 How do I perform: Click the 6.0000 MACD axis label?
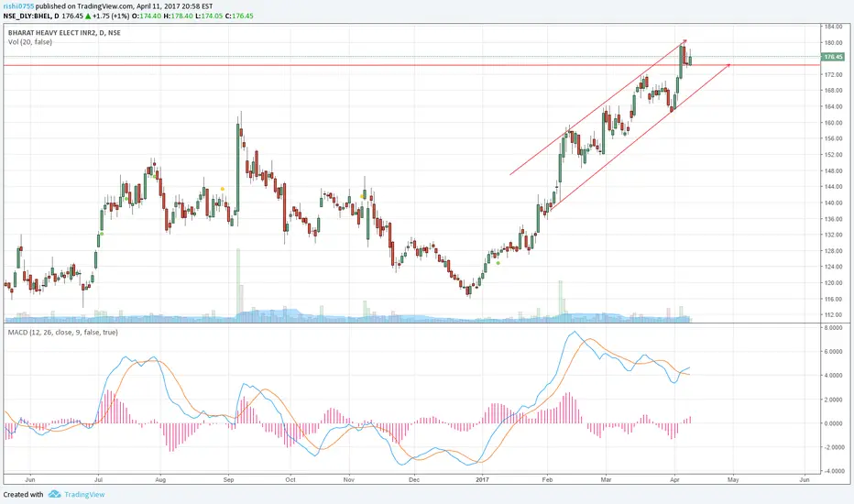(x=833, y=352)
